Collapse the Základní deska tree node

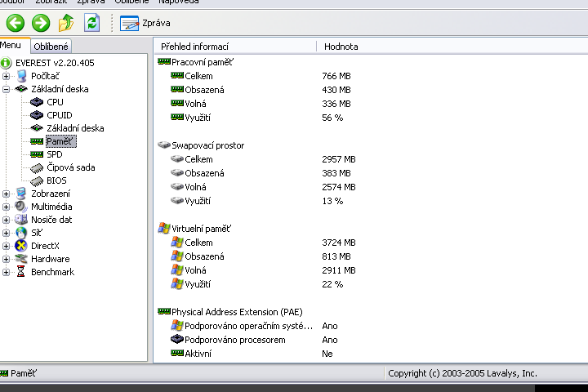point(7,89)
